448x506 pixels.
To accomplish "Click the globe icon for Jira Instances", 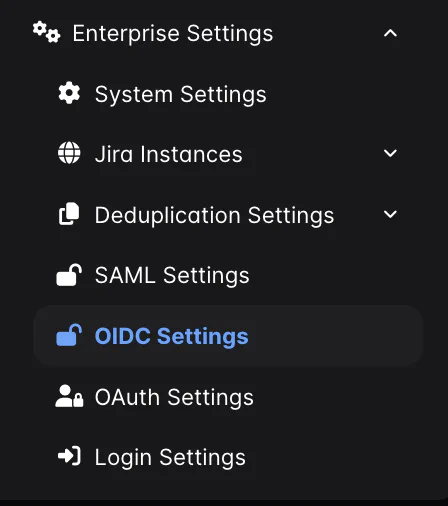I will pyautogui.click(x=69, y=153).
